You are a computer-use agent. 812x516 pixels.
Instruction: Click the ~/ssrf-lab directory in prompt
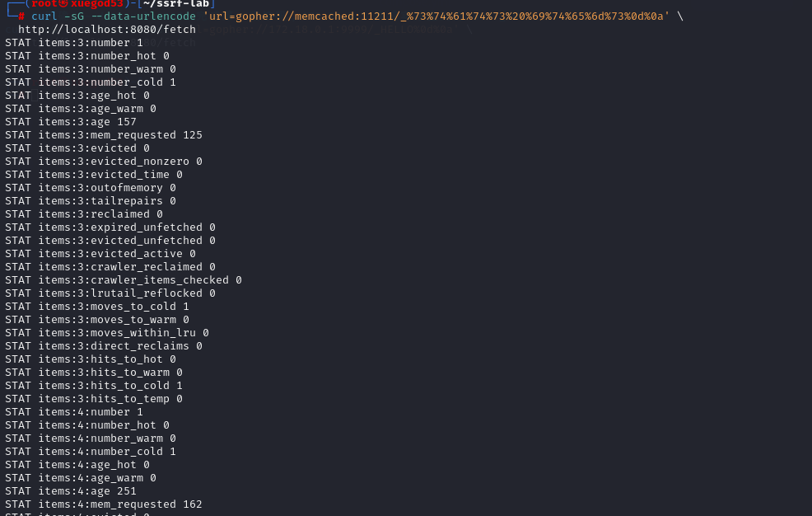(176, 4)
